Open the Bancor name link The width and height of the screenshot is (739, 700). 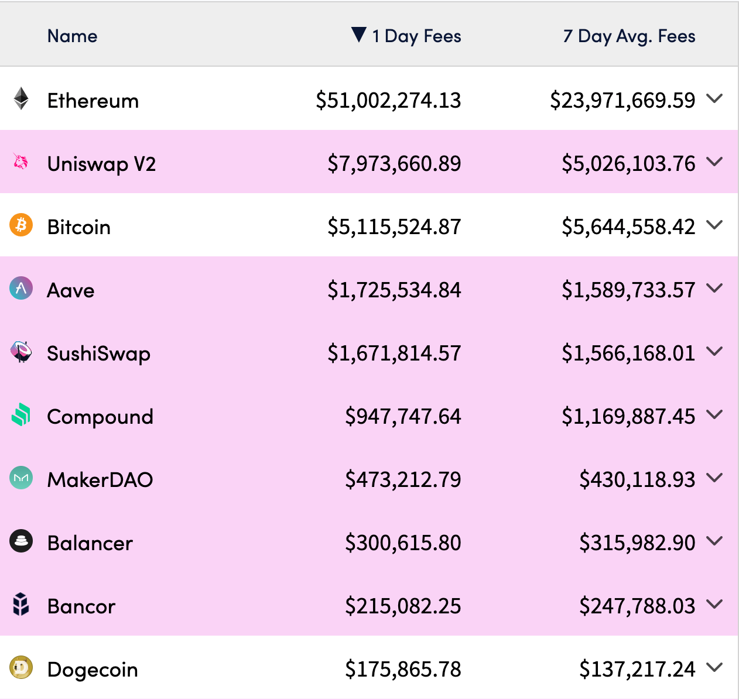[81, 606]
